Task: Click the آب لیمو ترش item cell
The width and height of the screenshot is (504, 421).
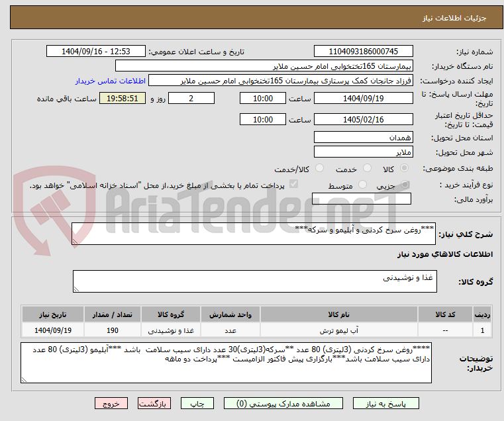Action: [x=339, y=330]
